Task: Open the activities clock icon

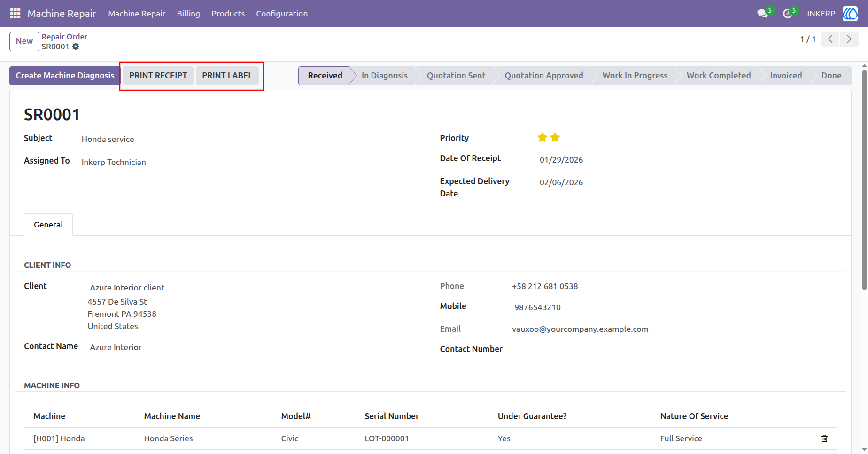Action: click(x=787, y=14)
